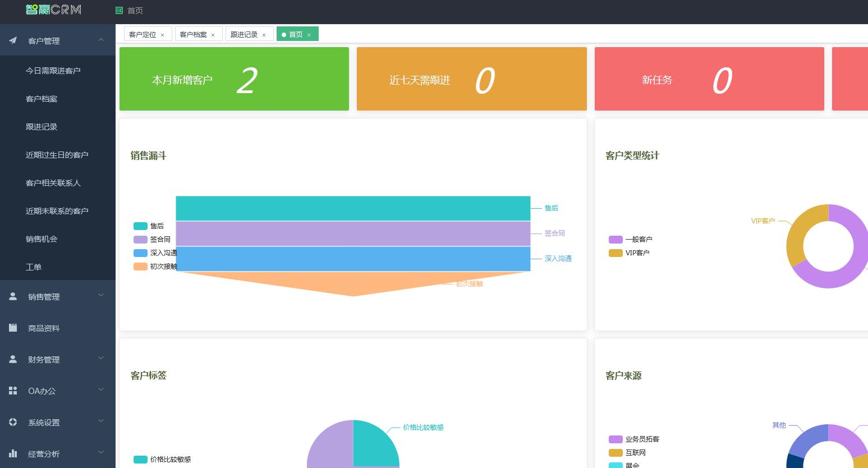Click the 销售漏斗 panel title
The height and width of the screenshot is (468, 868).
pyautogui.click(x=149, y=156)
